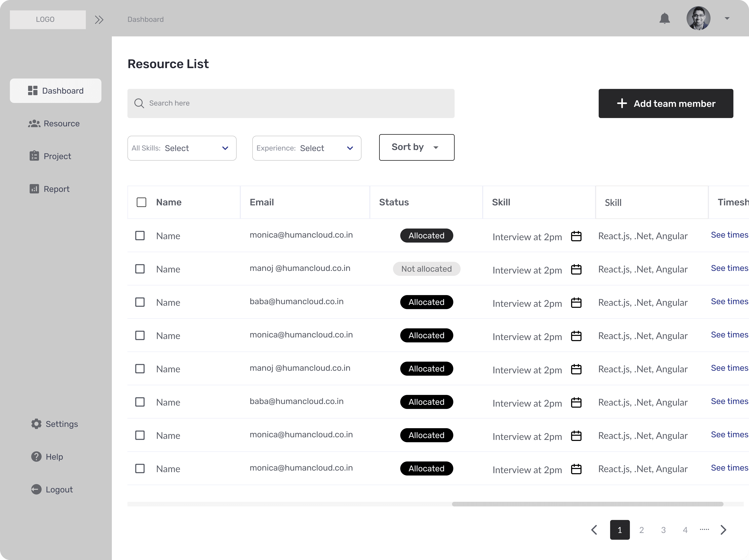Check the box for Not allocated manoj row
The height and width of the screenshot is (560, 749).
click(140, 269)
